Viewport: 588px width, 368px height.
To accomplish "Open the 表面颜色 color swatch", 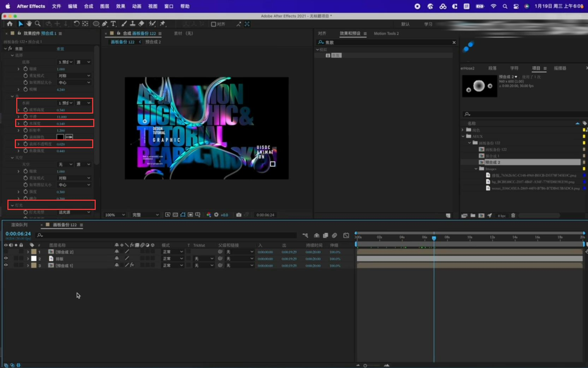I will (x=60, y=137).
